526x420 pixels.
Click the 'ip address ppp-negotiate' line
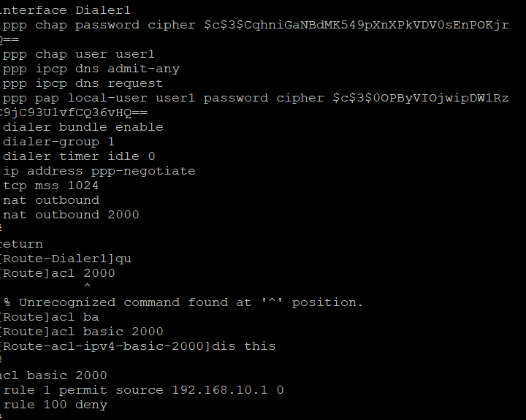pos(99,171)
